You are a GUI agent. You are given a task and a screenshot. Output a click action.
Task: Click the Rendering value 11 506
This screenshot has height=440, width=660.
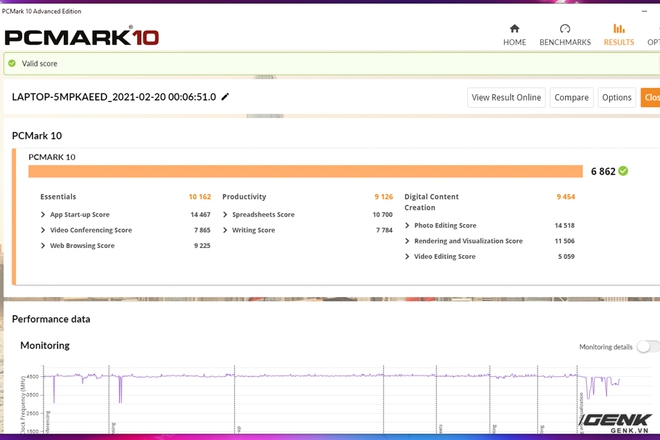564,241
